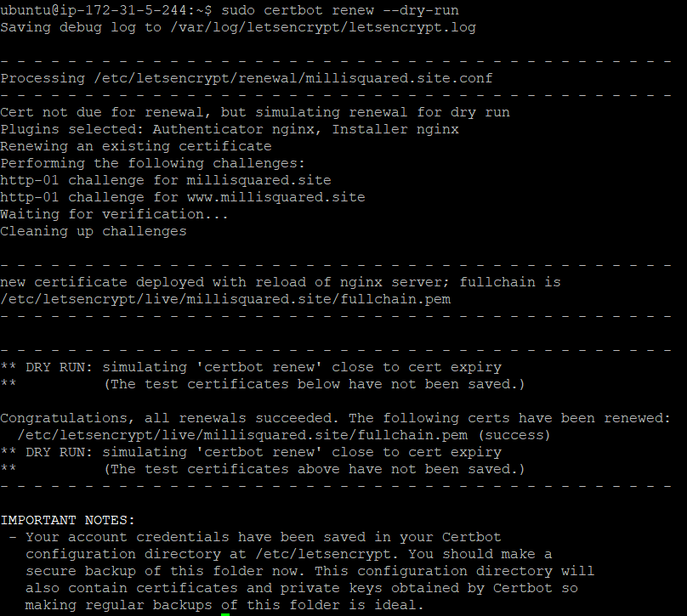Click 'Plugins selected: Authenticator nginx' line

point(230,130)
